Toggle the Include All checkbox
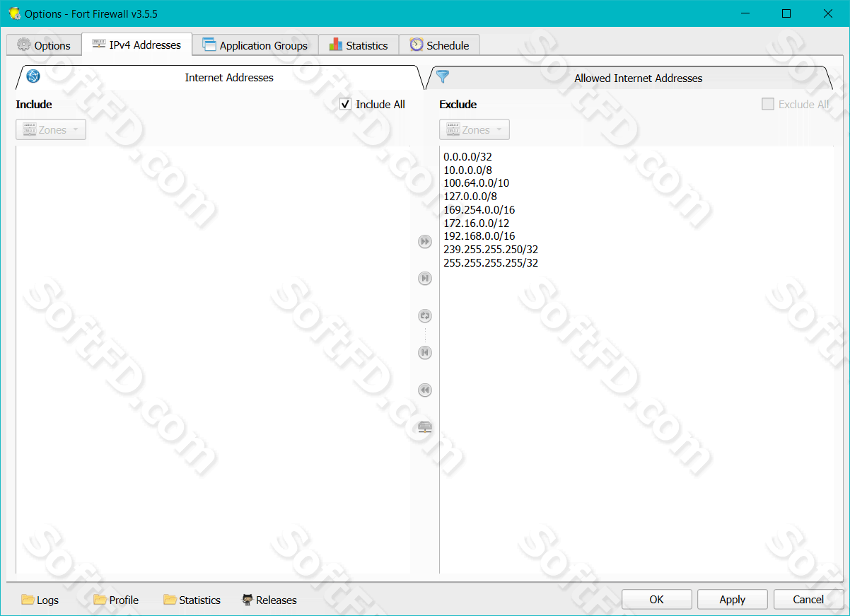This screenshot has height=616, width=850. coord(373,104)
